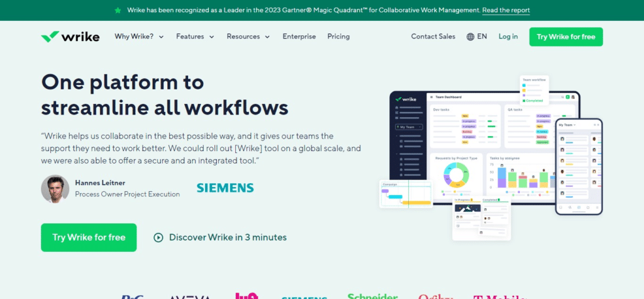Select the EN language option
644x299 pixels.
[482, 37]
